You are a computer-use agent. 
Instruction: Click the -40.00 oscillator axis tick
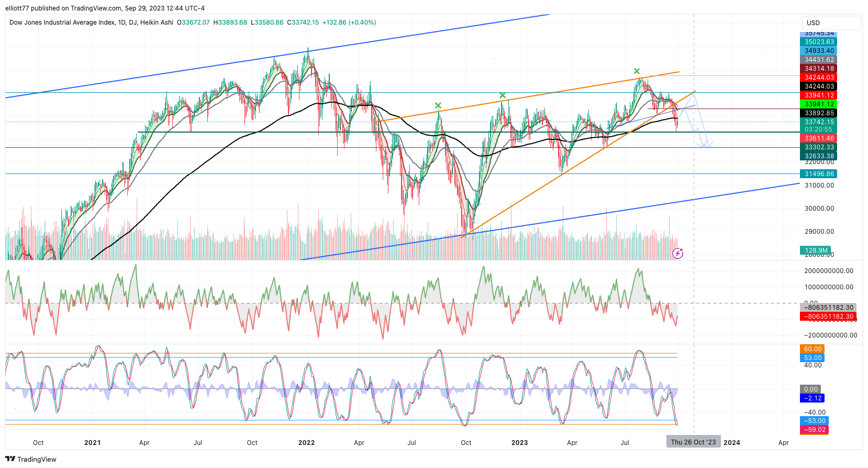coord(815,412)
